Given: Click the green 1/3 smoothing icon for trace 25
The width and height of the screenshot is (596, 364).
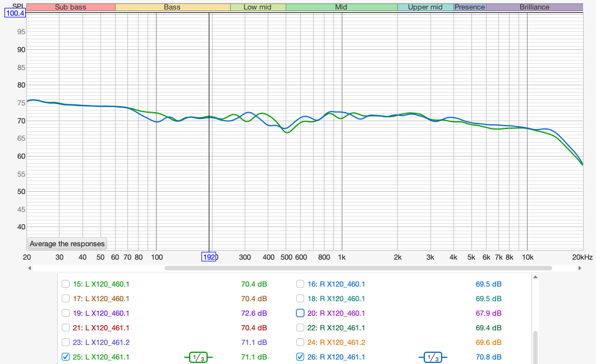Looking at the screenshot, I should 198,357.
